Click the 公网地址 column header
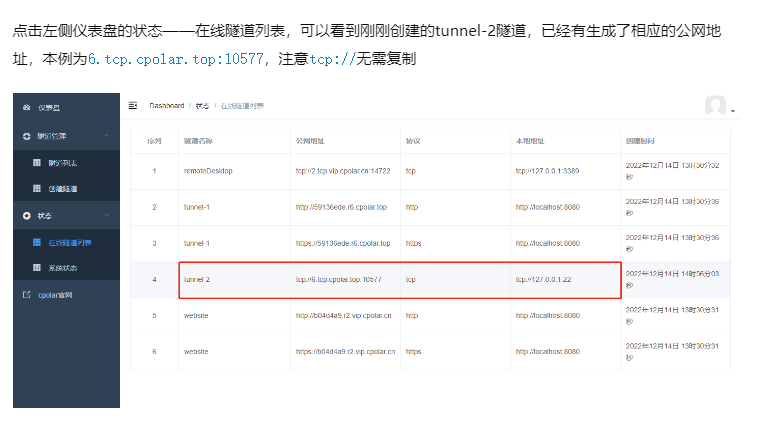 [312, 141]
